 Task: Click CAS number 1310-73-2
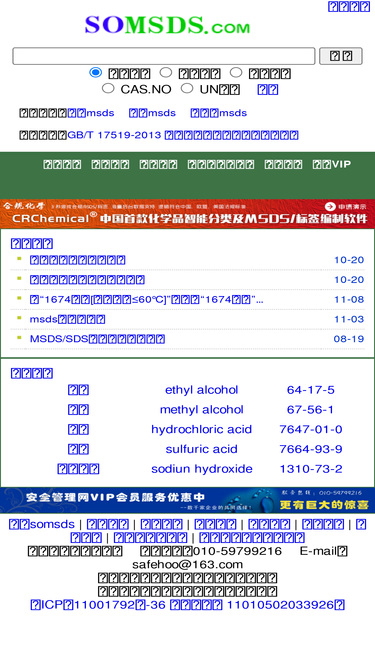pyautogui.click(x=311, y=469)
